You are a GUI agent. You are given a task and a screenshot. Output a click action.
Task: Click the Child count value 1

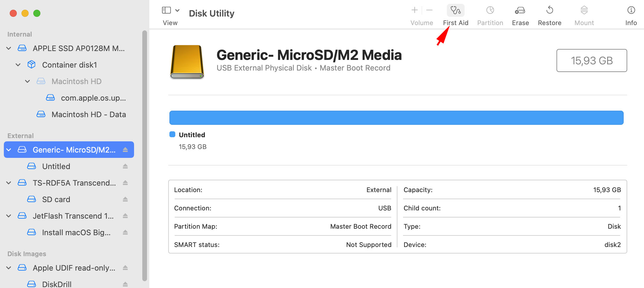point(619,208)
